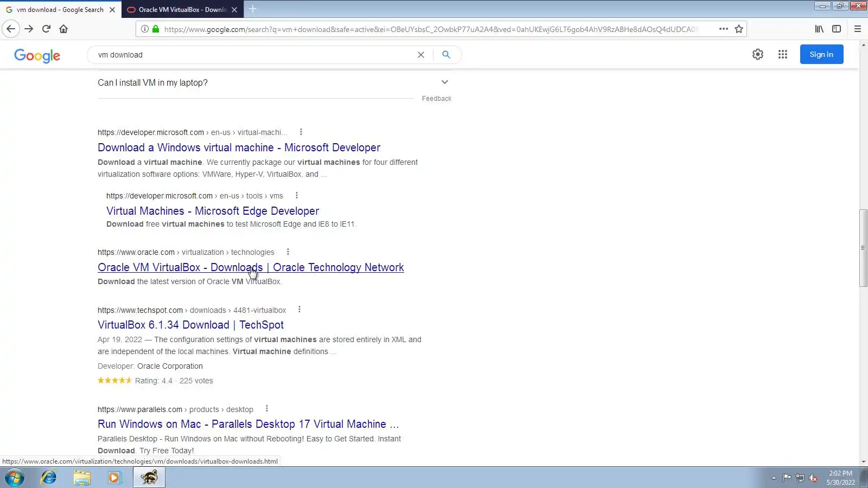Screen dimensions: 868x488
Task: Click the www.oracle.com virtualization technologies URL text
Action: pos(186,252)
